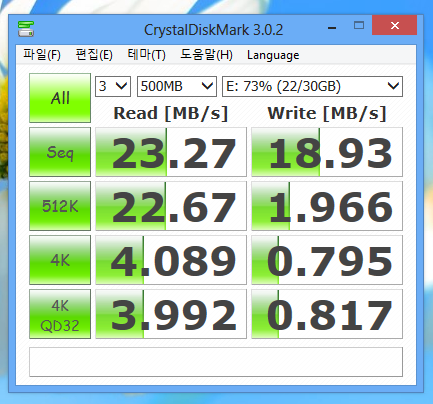
Task: Click the Seq write result 18.93
Action: (327, 152)
